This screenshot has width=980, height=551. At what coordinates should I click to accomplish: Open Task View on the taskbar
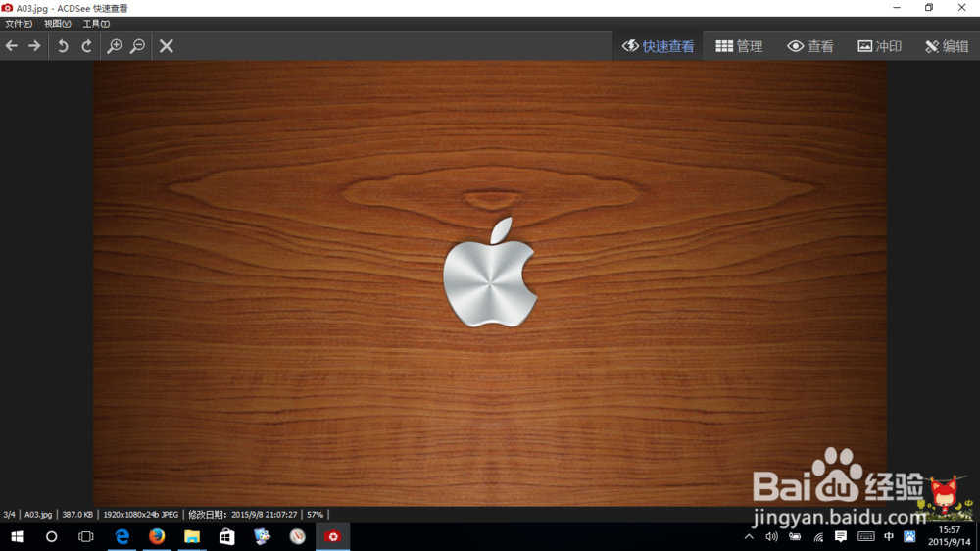click(x=85, y=536)
